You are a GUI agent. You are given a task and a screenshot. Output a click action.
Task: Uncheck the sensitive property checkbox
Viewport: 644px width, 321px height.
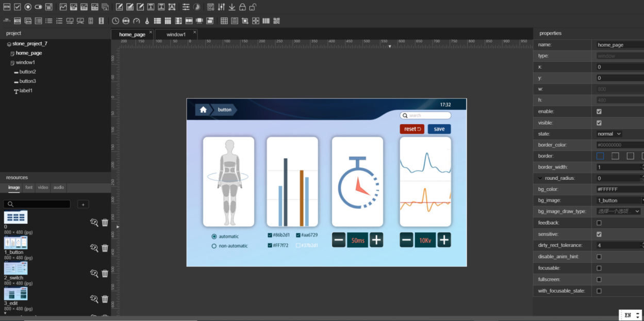point(599,234)
